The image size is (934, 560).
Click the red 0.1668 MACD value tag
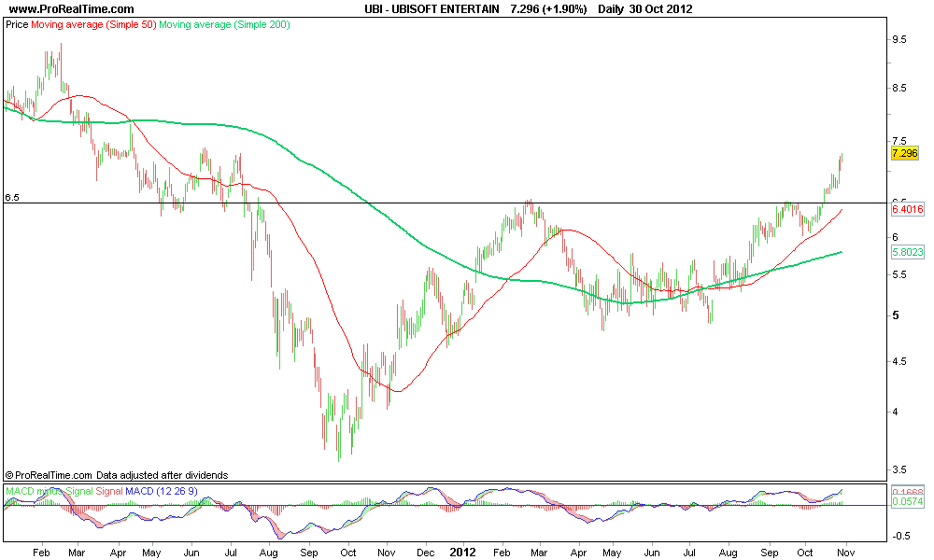click(x=907, y=491)
